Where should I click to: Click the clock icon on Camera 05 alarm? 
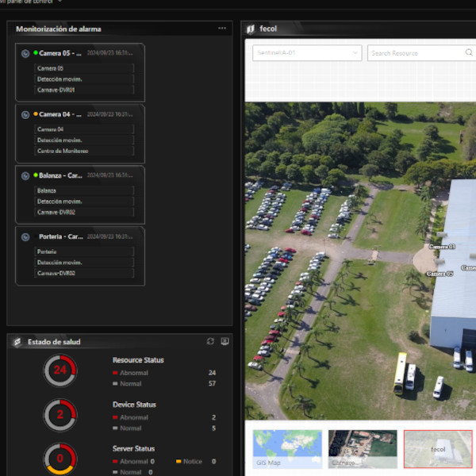coord(25,53)
